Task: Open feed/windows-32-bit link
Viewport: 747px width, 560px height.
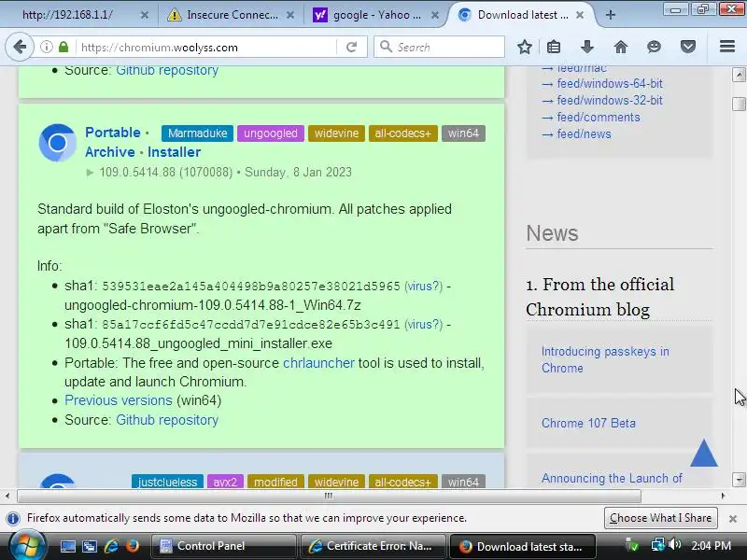Action: [610, 101]
